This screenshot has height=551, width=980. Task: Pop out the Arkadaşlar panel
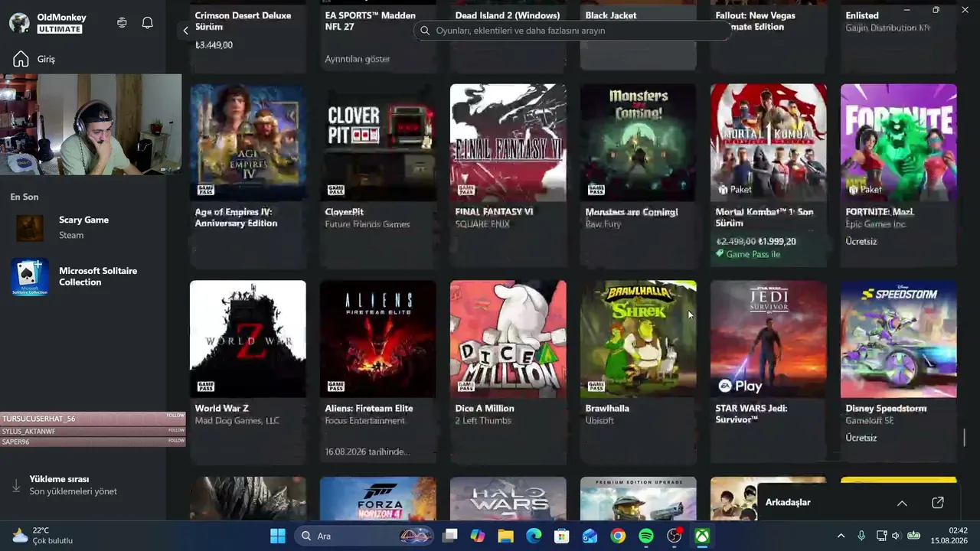point(938,503)
